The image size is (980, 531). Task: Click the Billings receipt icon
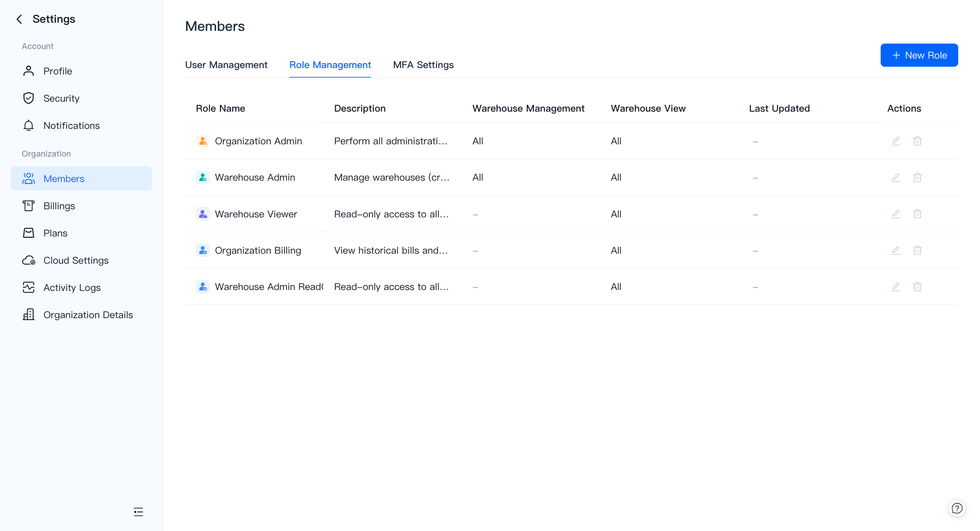(x=29, y=206)
